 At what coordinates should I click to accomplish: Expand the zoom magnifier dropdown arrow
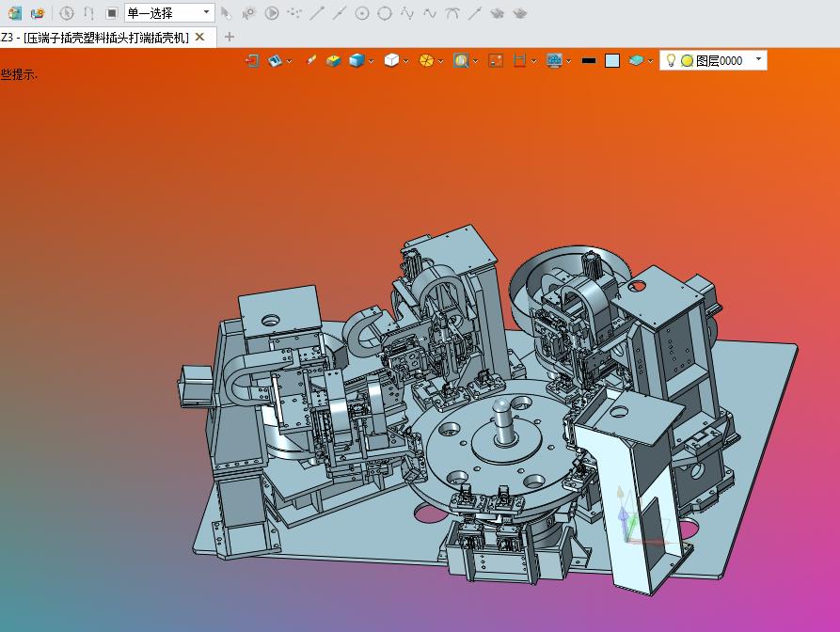click(x=475, y=61)
